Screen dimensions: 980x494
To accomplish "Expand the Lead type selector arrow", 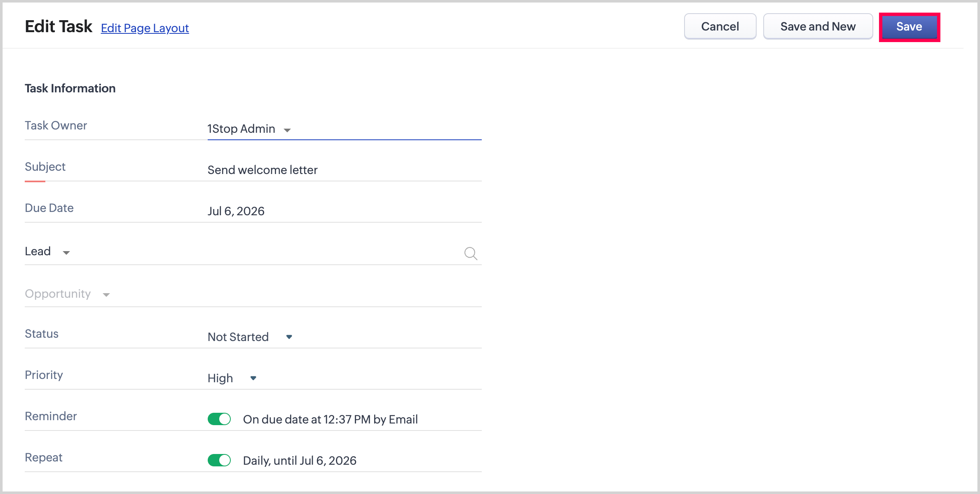I will pos(66,252).
